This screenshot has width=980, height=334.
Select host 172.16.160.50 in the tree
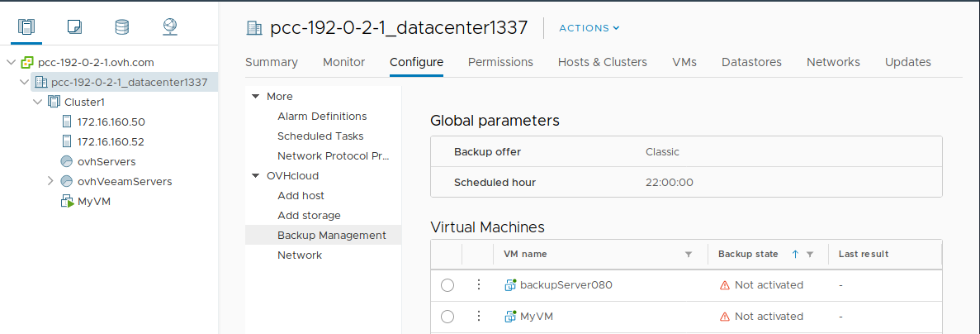111,122
